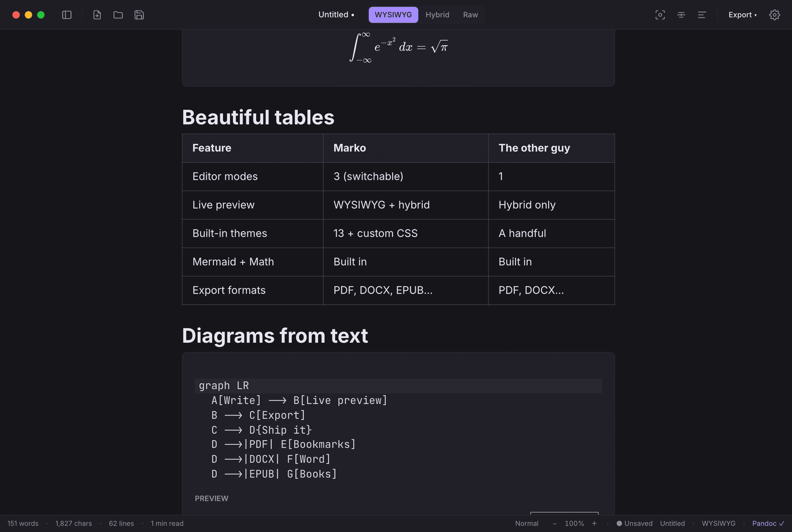Click the Built-in themes table cell
Viewport: 792px width, 532px height.
pos(252,233)
